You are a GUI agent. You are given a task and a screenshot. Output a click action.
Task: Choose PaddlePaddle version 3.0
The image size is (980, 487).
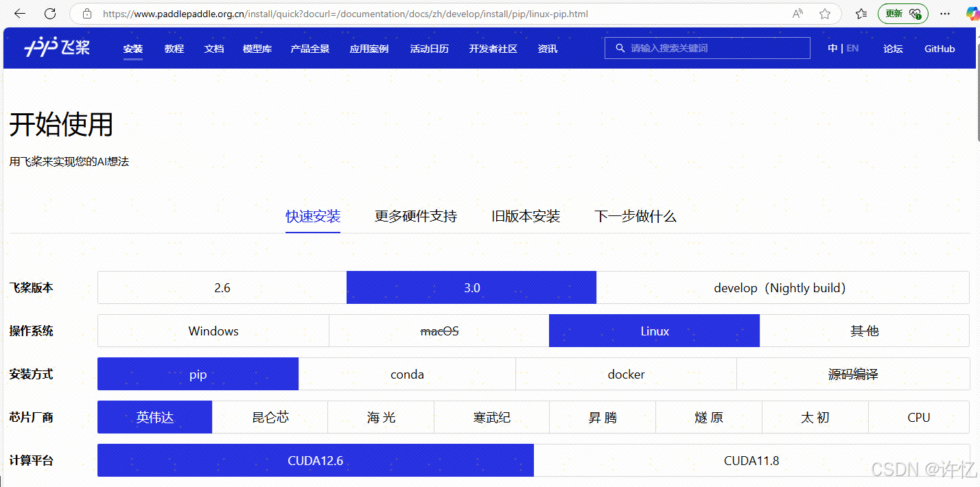tap(471, 287)
